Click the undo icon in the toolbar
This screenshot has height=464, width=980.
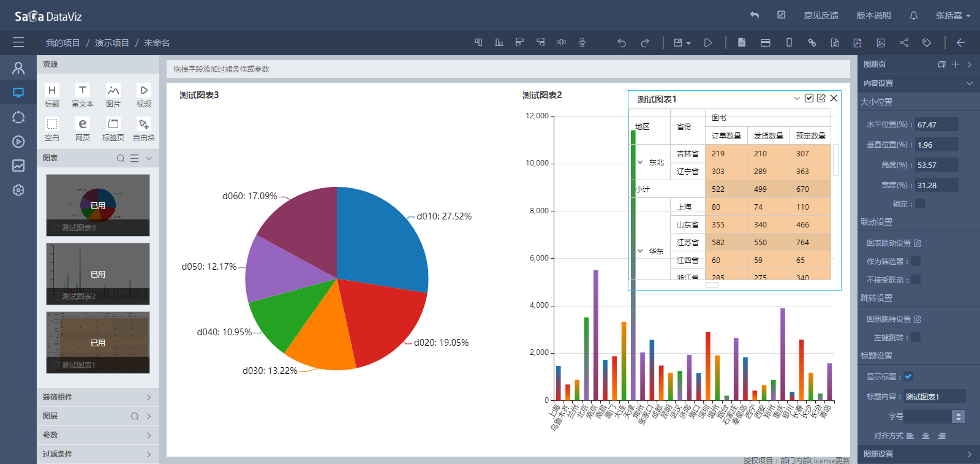(622, 43)
